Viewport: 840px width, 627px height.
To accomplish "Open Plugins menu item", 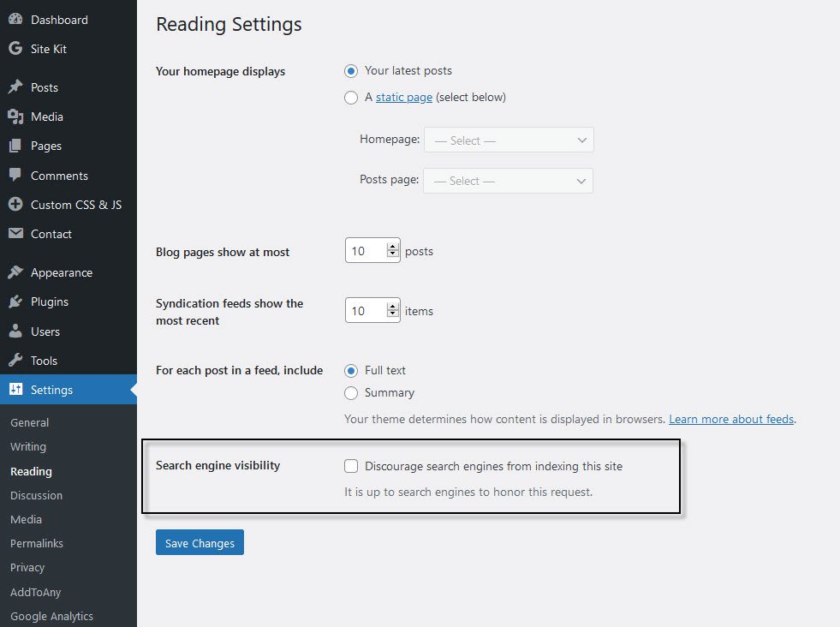I will (x=69, y=302).
